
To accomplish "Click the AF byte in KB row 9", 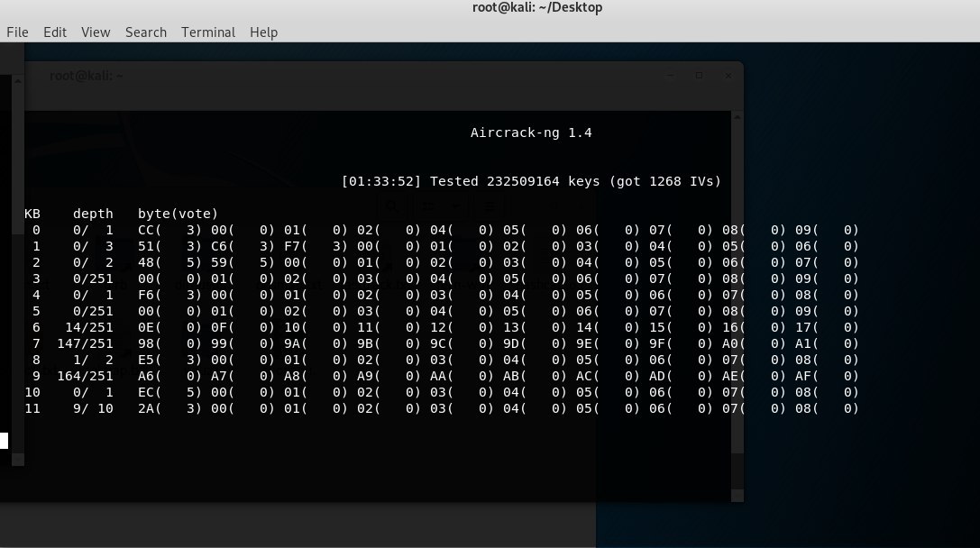I will pos(803,376).
